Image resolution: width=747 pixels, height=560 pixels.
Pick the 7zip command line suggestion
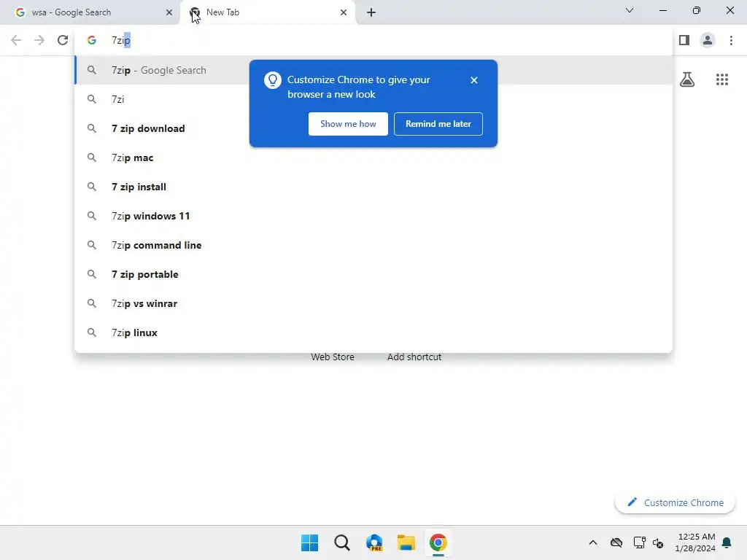pos(373,245)
